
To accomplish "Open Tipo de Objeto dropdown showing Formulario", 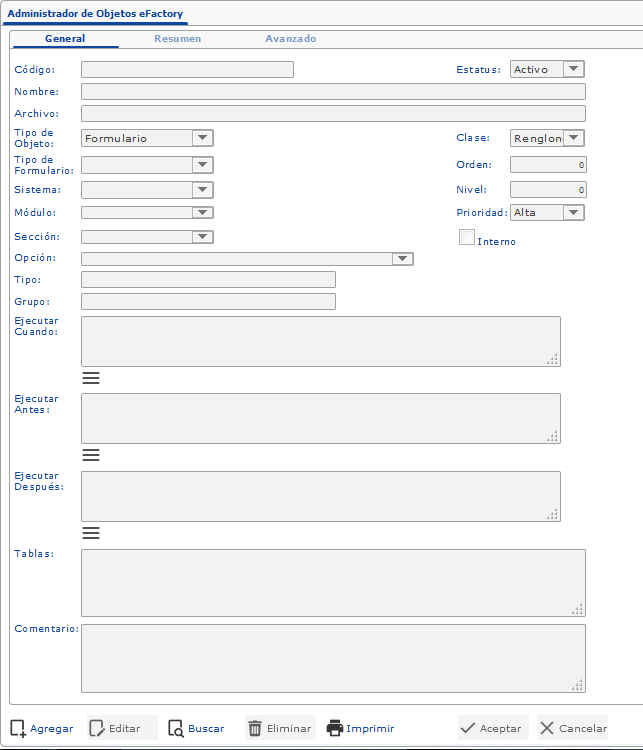I will click(147, 138).
